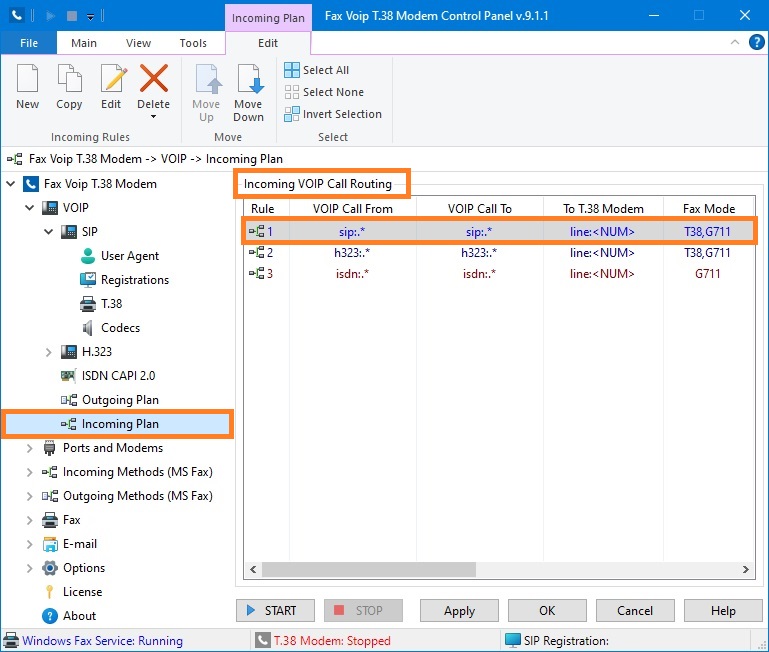The height and width of the screenshot is (652, 769).
Task: Expand the H.323 tree node
Action: pos(49,352)
